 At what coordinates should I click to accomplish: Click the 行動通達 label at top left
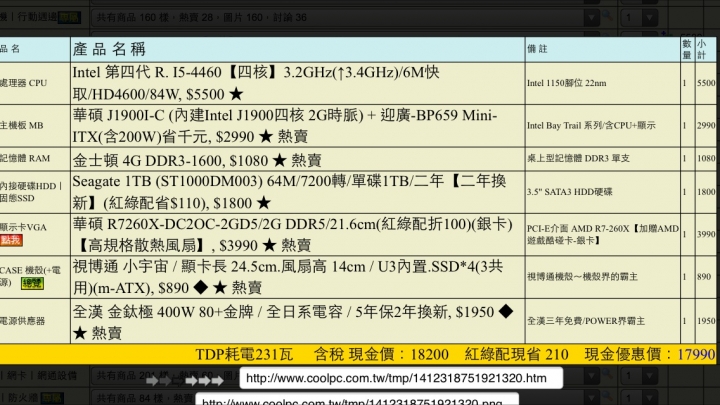coord(37,17)
